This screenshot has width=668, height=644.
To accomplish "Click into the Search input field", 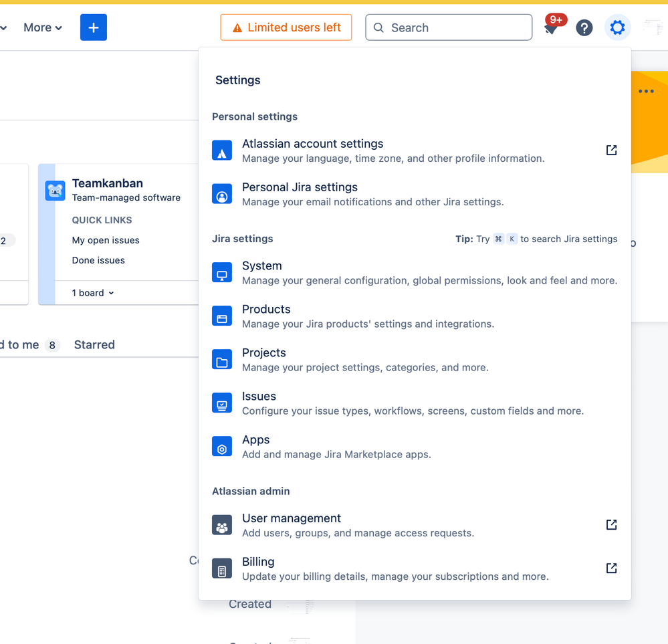I will [x=449, y=27].
